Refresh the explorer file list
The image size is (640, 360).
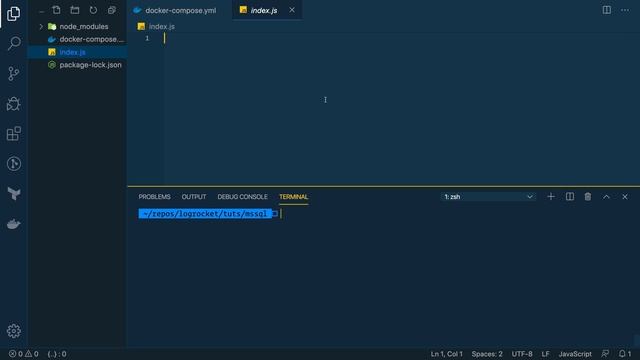point(93,10)
